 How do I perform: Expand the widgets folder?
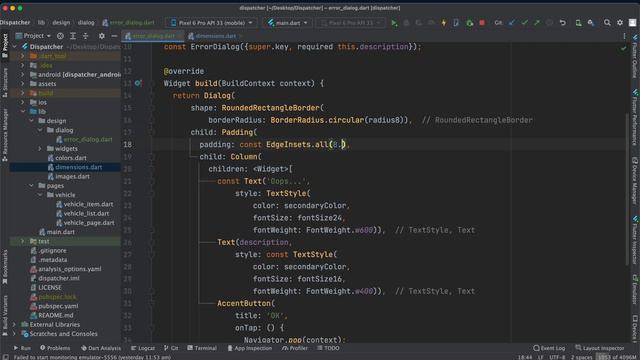pos(40,149)
